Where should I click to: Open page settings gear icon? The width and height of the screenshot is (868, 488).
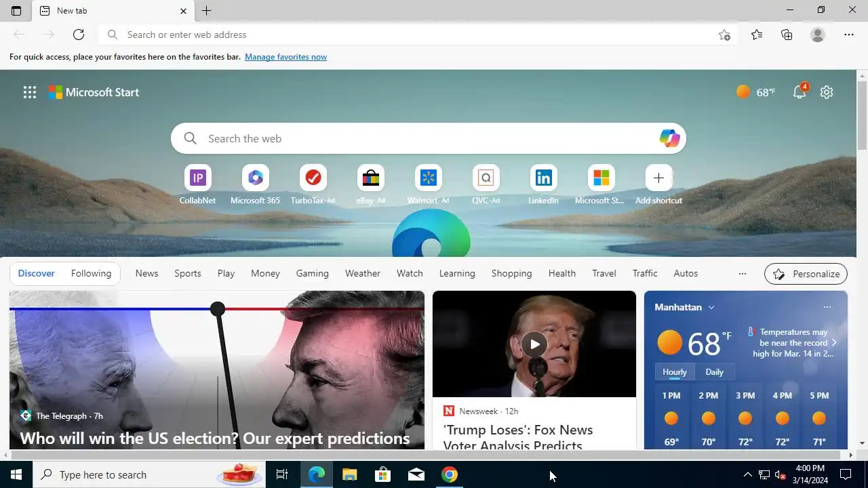coord(826,92)
